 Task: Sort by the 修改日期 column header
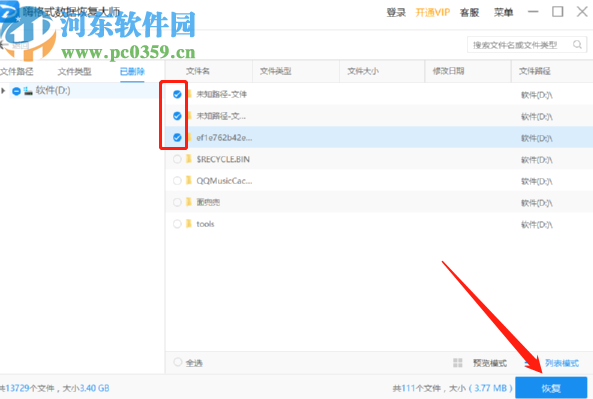448,71
